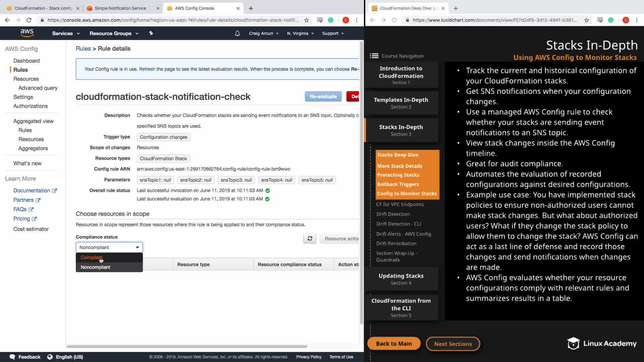The image size is (644, 362).
Task: Click the notifications bell icon
Action: point(237,34)
